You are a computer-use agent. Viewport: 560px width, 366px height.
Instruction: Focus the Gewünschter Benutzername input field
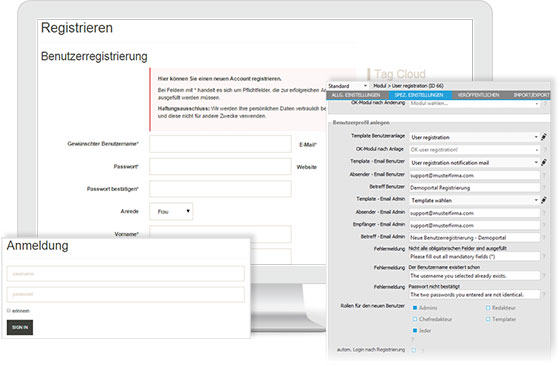pos(220,144)
